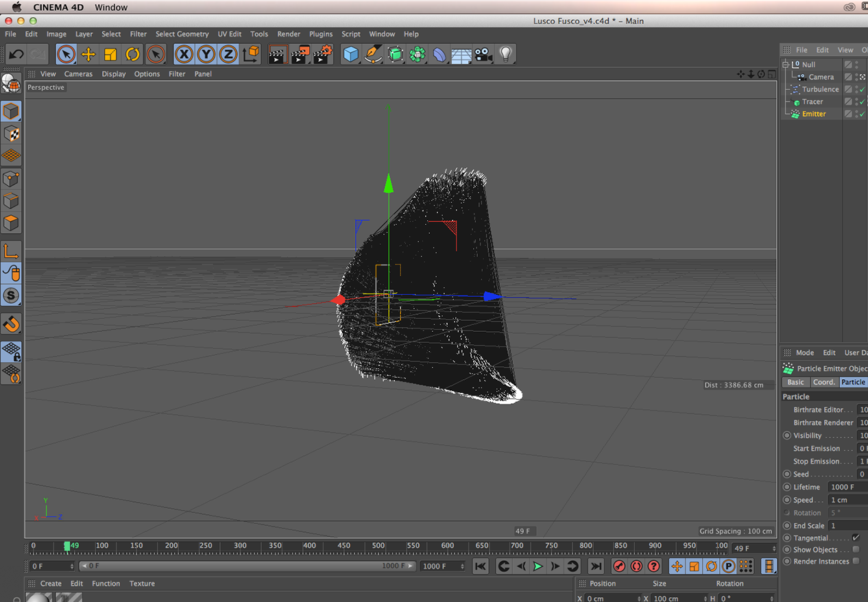The width and height of the screenshot is (868, 602).
Task: Click Render to Picture Viewer icon
Action: pos(300,54)
